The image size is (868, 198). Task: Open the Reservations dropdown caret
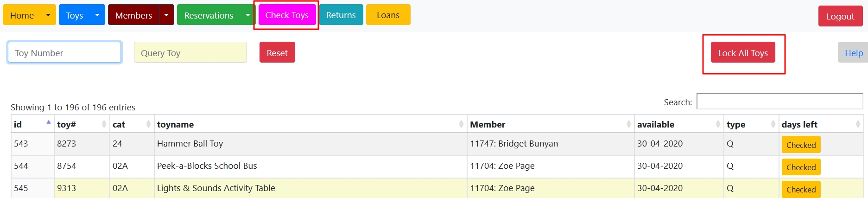pyautogui.click(x=248, y=15)
